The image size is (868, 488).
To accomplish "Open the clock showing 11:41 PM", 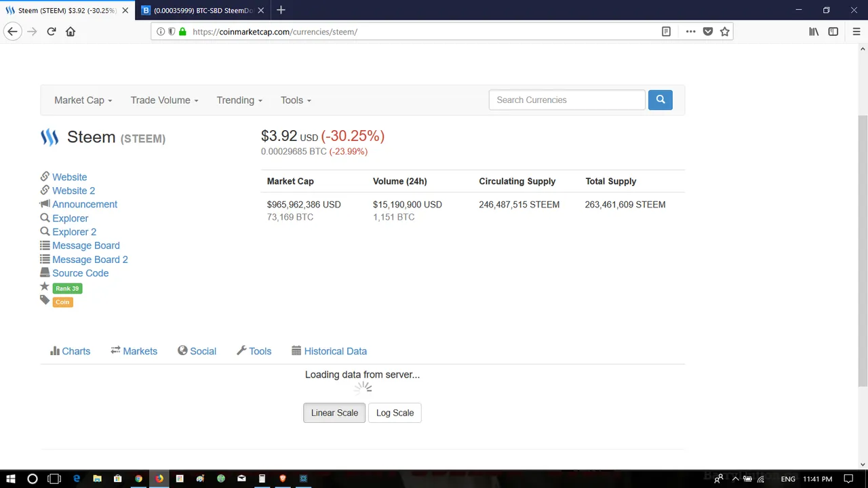I will click(x=817, y=479).
